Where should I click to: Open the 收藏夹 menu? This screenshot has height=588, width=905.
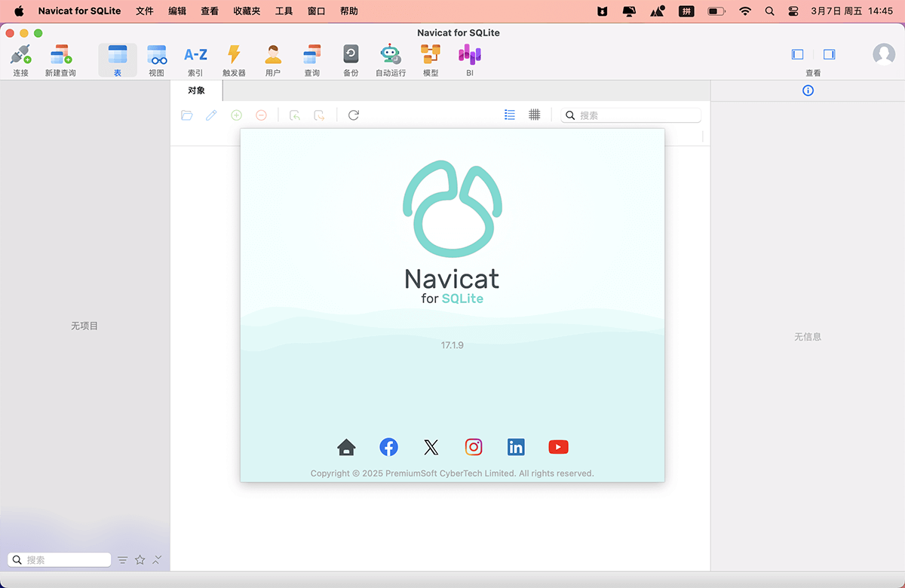point(247,11)
